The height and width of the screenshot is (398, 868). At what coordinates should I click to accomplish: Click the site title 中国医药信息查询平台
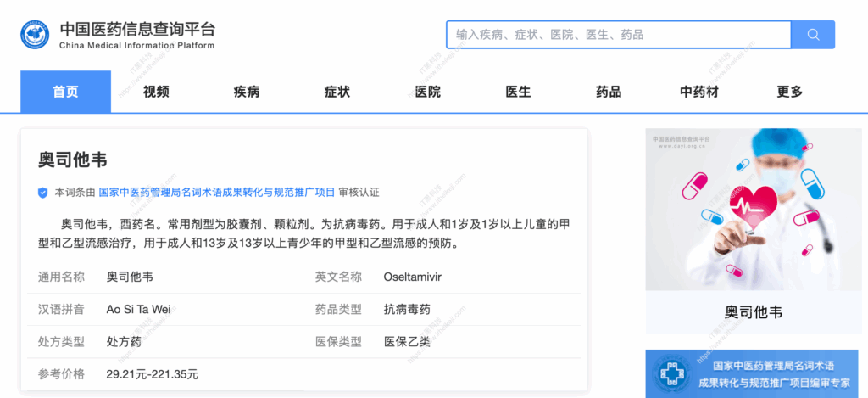point(136,28)
